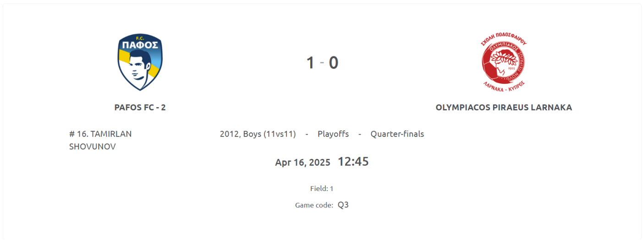The height and width of the screenshot is (240, 644).
Task: Click the Olympiacos Piraeus Larnaka red crest
Action: click(x=504, y=62)
